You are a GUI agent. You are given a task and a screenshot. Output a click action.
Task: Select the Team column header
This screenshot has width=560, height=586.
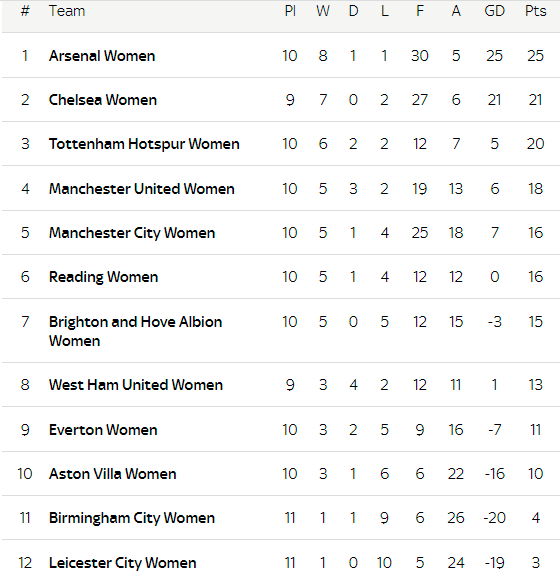(67, 11)
